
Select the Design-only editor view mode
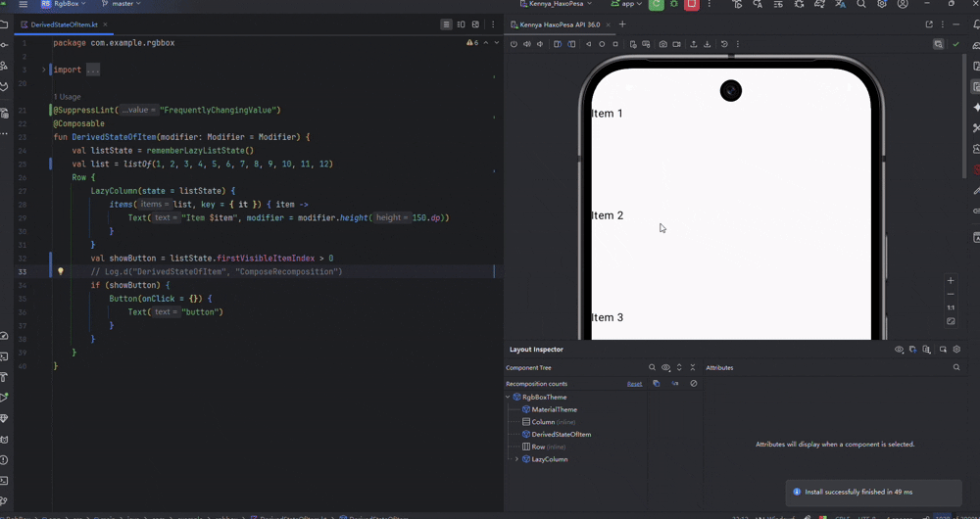point(475,24)
